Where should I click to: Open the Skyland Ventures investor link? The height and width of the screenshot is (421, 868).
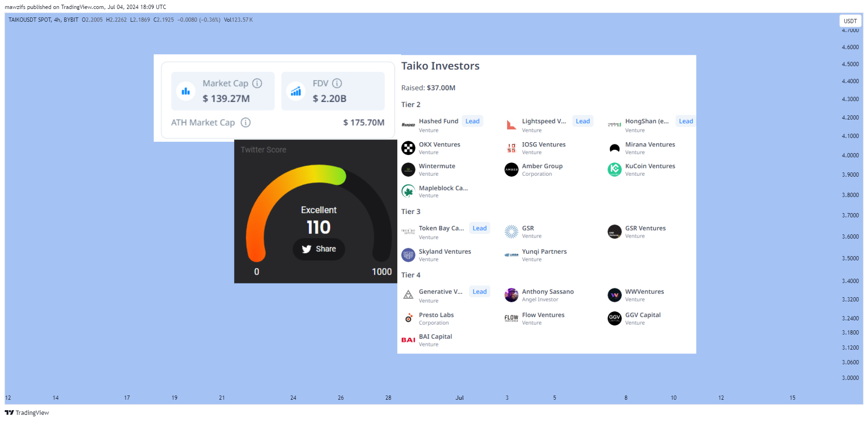tap(445, 252)
